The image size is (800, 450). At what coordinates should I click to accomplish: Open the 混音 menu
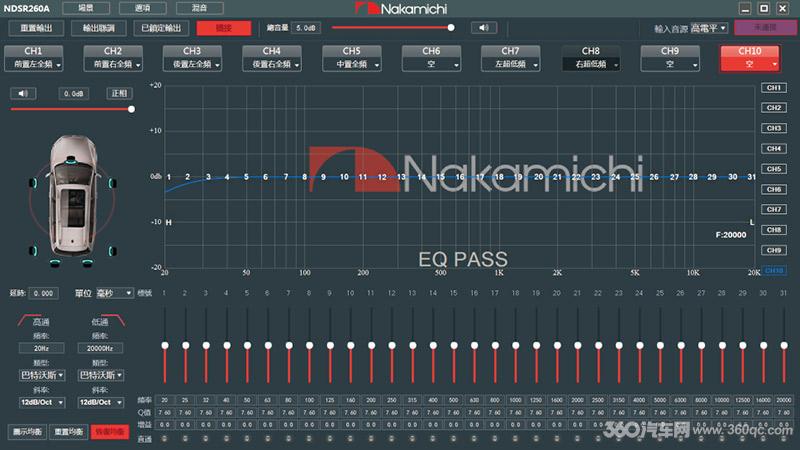coord(199,8)
